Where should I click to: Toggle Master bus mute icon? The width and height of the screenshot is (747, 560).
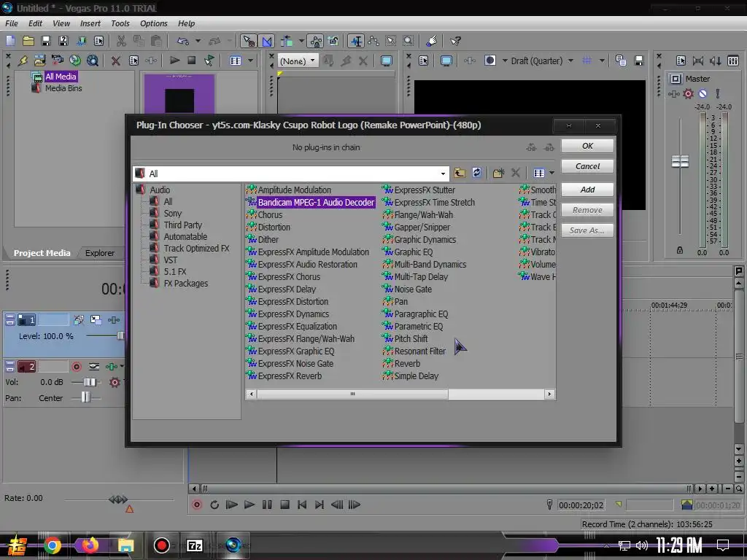point(703,94)
